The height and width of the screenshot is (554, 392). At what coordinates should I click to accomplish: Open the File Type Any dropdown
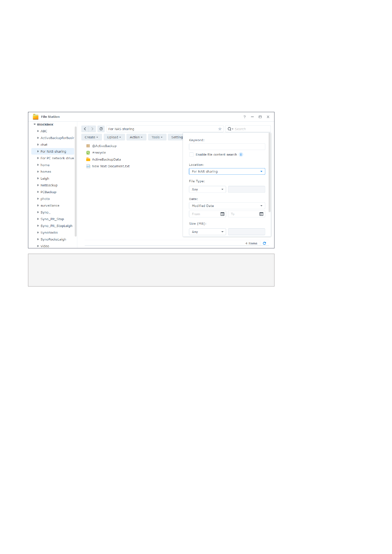pyautogui.click(x=207, y=189)
